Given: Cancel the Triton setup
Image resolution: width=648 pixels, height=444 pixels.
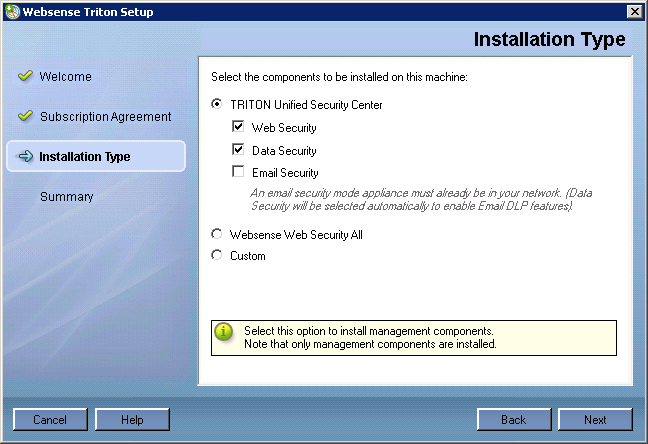Looking at the screenshot, I should [x=50, y=420].
